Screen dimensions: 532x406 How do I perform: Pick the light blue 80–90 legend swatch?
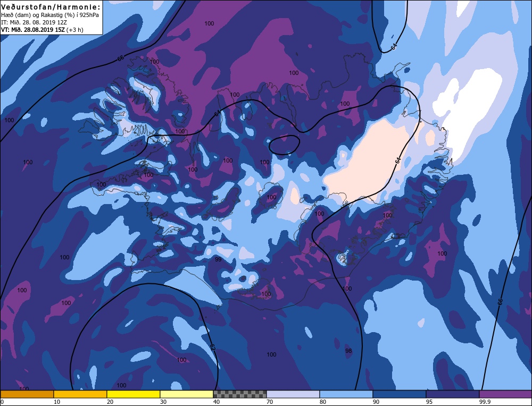[x=346, y=394]
